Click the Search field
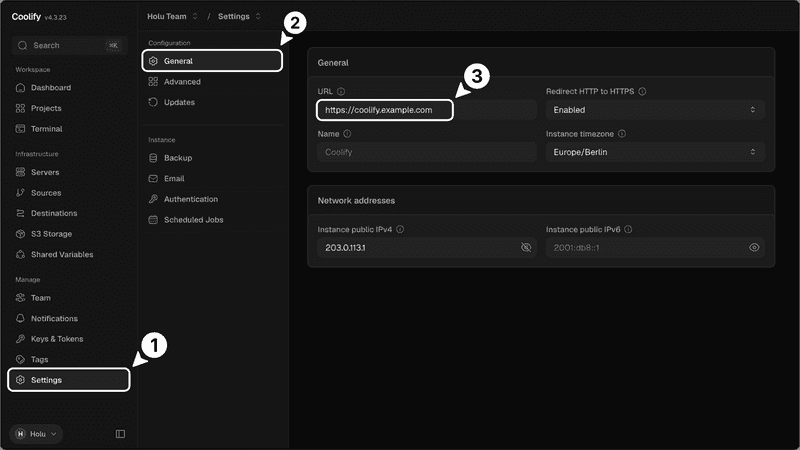 (69, 45)
